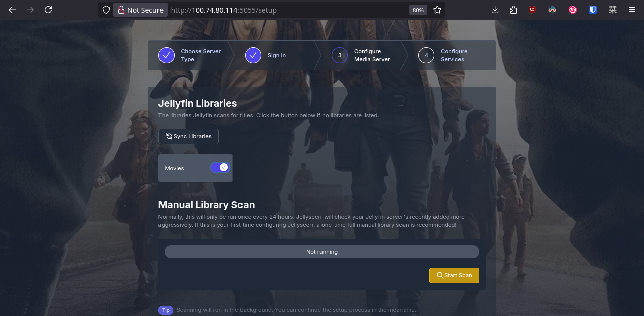Click the goggles avatar extension icon
The image size is (644, 316).
(552, 10)
